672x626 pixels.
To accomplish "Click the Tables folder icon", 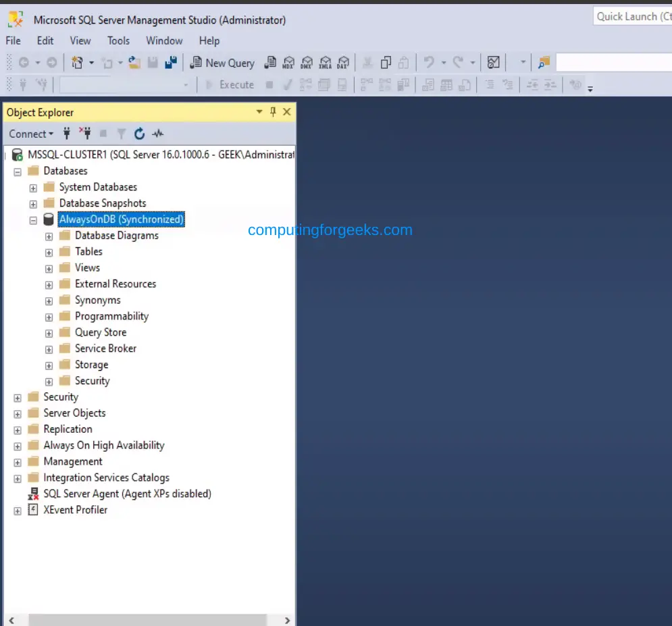I will point(65,251).
